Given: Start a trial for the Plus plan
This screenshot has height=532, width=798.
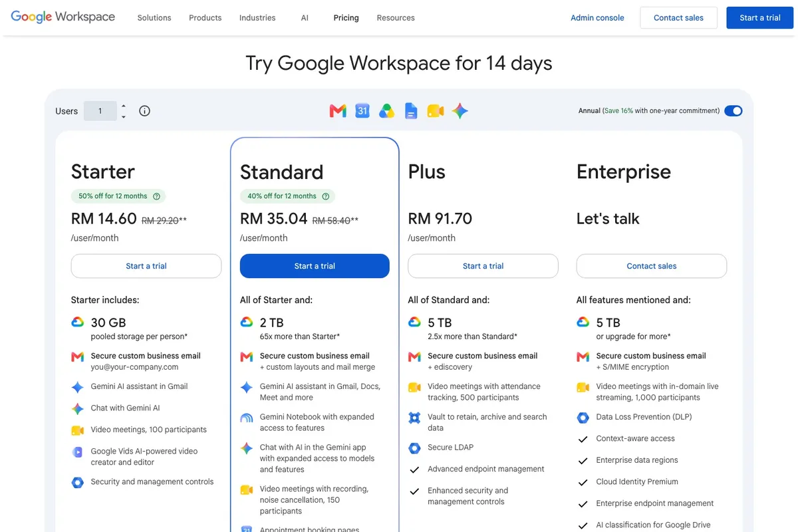Looking at the screenshot, I should pyautogui.click(x=483, y=266).
